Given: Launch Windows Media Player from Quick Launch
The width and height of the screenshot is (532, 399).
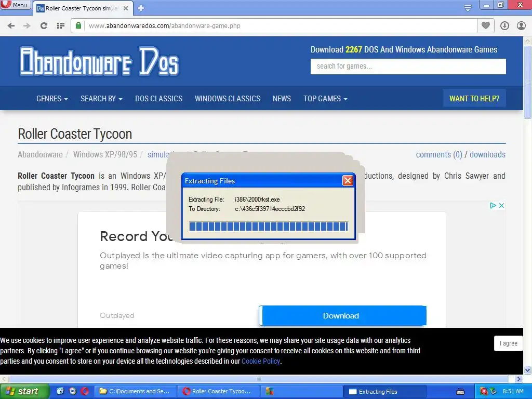Looking at the screenshot, I should [73, 391].
